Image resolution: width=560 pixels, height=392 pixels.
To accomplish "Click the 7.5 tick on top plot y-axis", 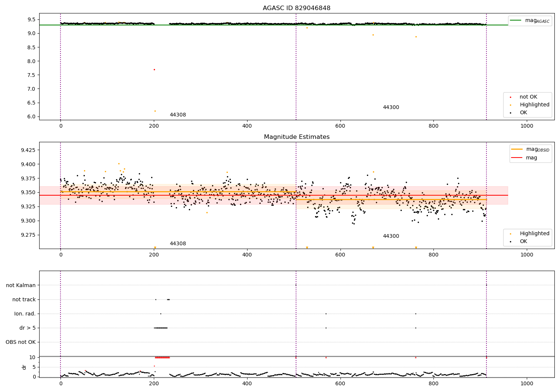I will pos(32,75).
